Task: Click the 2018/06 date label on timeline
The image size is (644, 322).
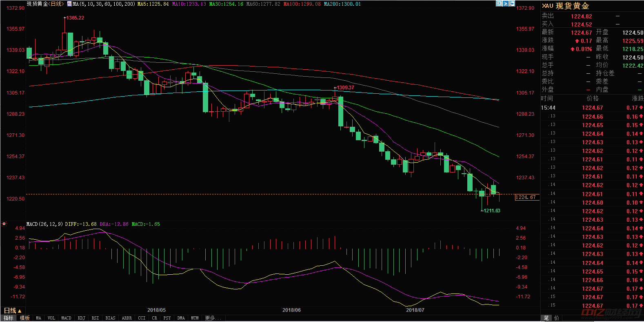Action: pos(291,310)
